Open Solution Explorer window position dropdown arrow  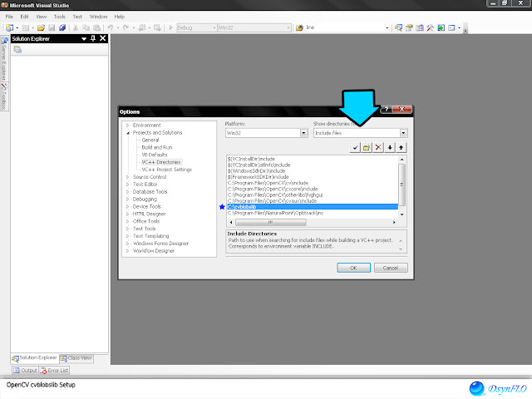click(x=84, y=39)
